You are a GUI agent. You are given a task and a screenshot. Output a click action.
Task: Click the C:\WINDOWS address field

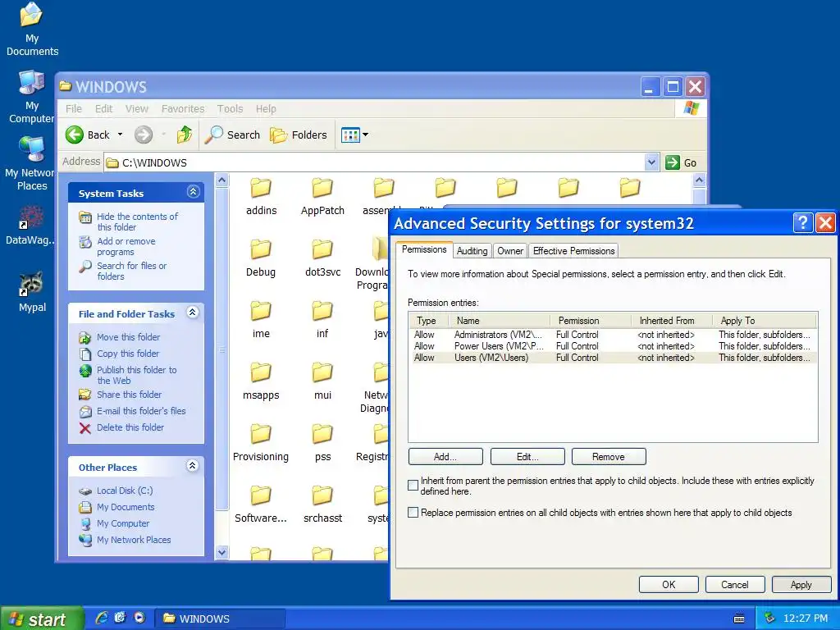(x=375, y=162)
